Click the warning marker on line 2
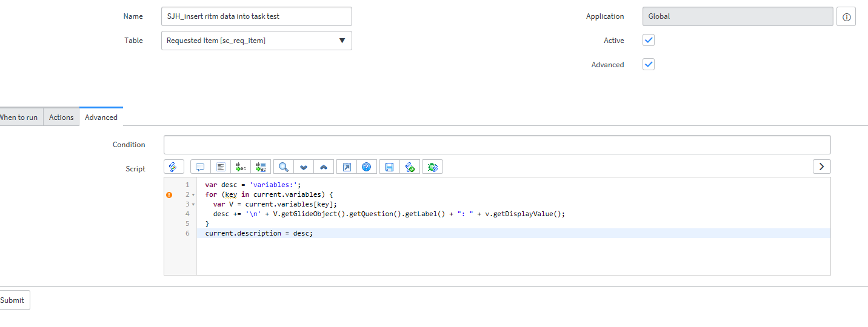This screenshot has height=327, width=868. (x=169, y=194)
